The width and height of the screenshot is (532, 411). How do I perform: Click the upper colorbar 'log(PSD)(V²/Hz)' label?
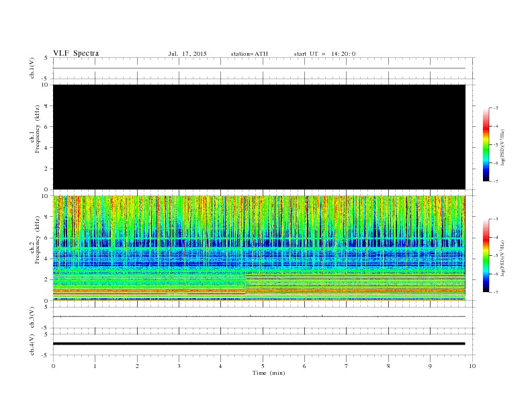coord(503,147)
